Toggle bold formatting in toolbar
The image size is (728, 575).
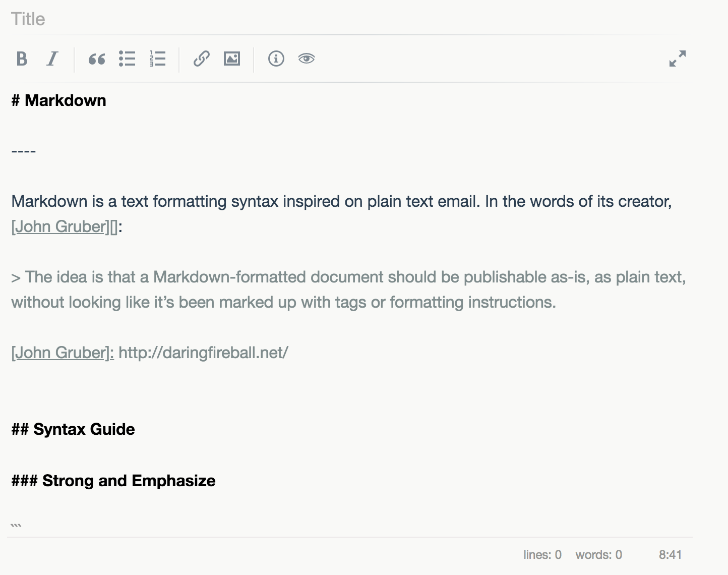coord(22,59)
